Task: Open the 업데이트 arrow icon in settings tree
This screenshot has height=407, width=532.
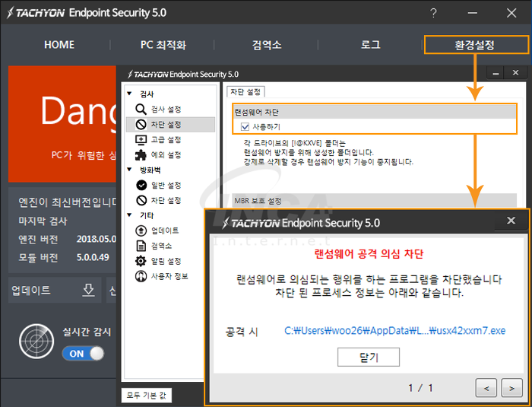Action: pyautogui.click(x=141, y=231)
